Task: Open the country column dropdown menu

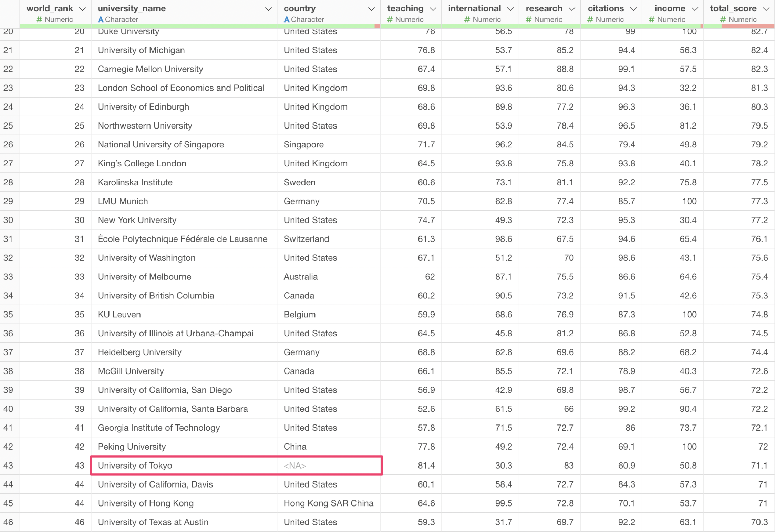Action: (x=371, y=9)
